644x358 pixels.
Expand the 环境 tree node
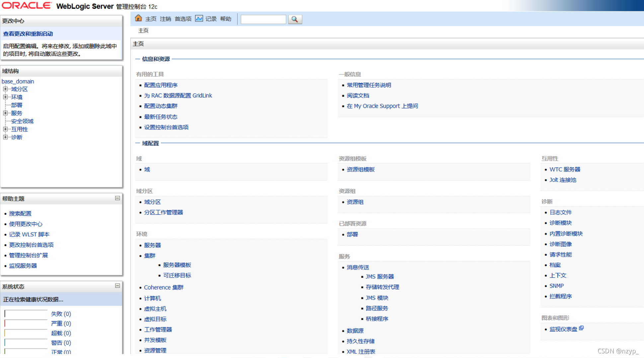[5, 97]
